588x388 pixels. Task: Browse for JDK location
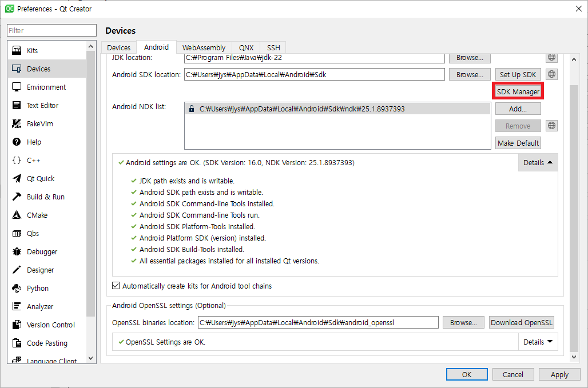[470, 58]
